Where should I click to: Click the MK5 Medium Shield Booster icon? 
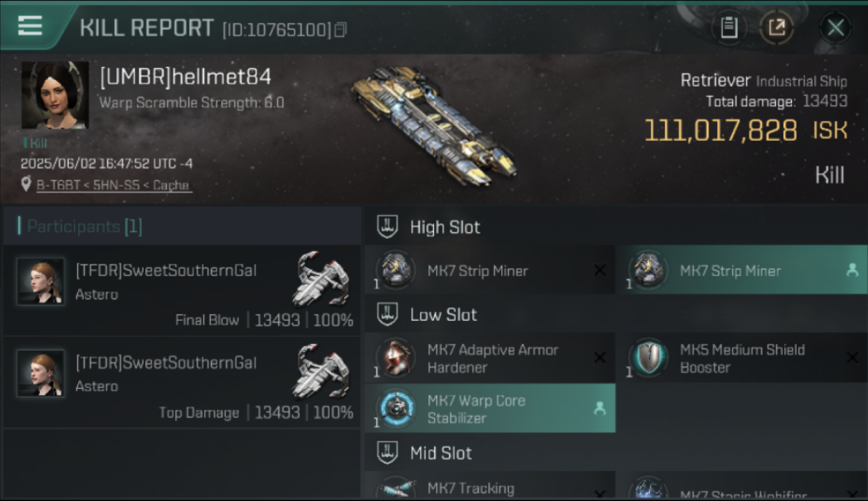pyautogui.click(x=649, y=358)
